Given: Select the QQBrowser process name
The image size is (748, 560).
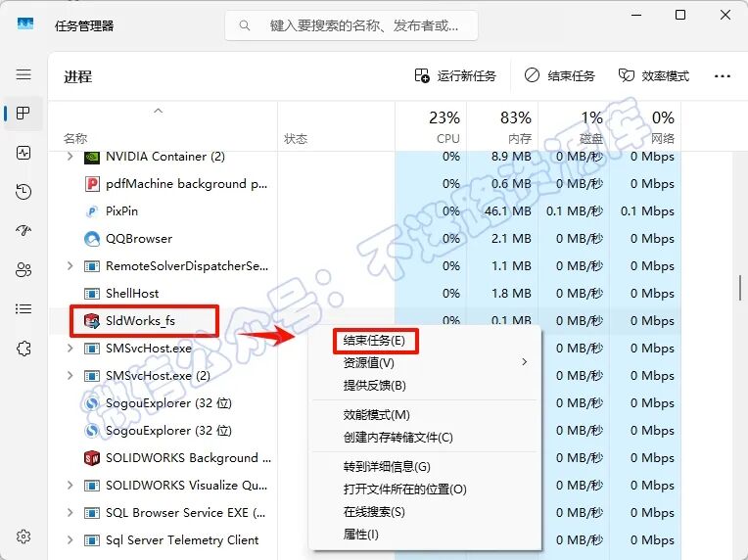Looking at the screenshot, I should [139, 239].
